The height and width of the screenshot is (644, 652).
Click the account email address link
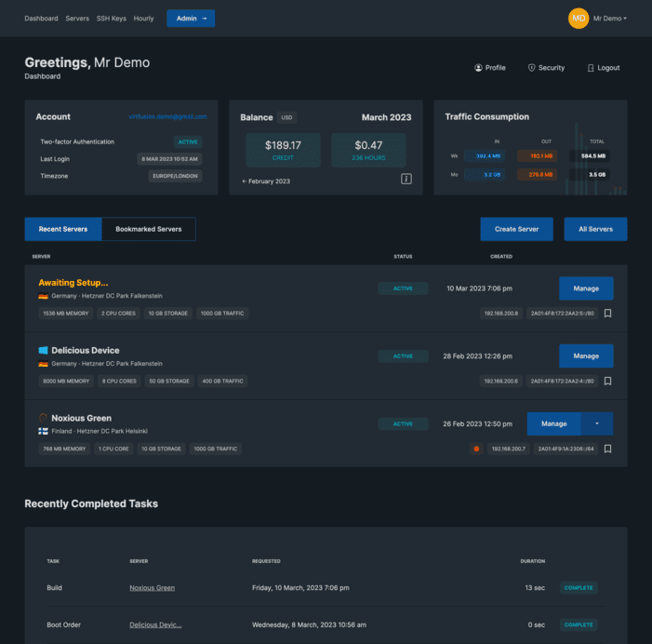pos(167,116)
